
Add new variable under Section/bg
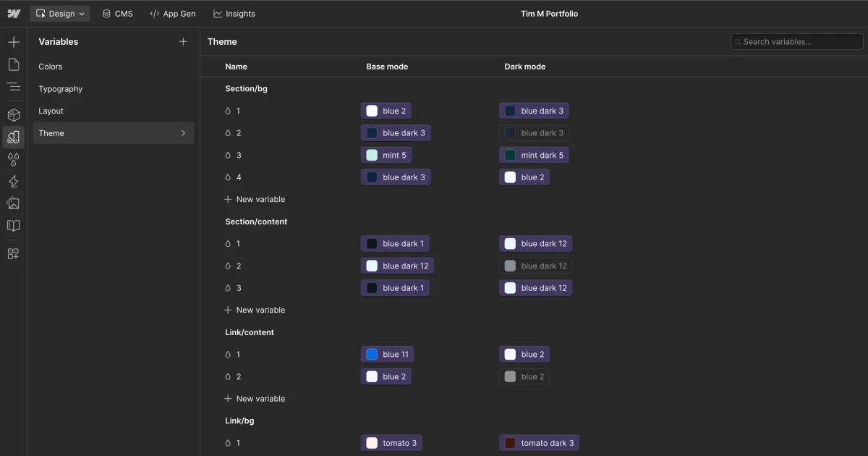click(x=255, y=199)
